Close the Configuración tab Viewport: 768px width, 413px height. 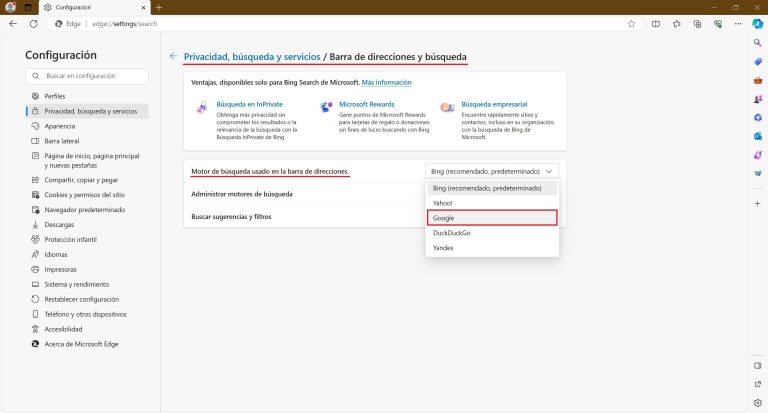coord(144,7)
